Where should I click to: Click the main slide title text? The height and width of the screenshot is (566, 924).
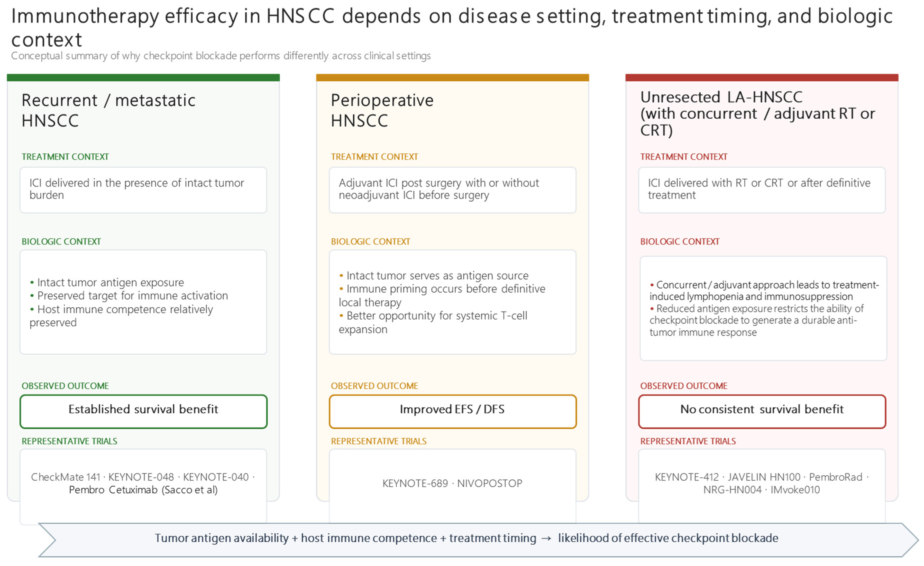pos(452,28)
